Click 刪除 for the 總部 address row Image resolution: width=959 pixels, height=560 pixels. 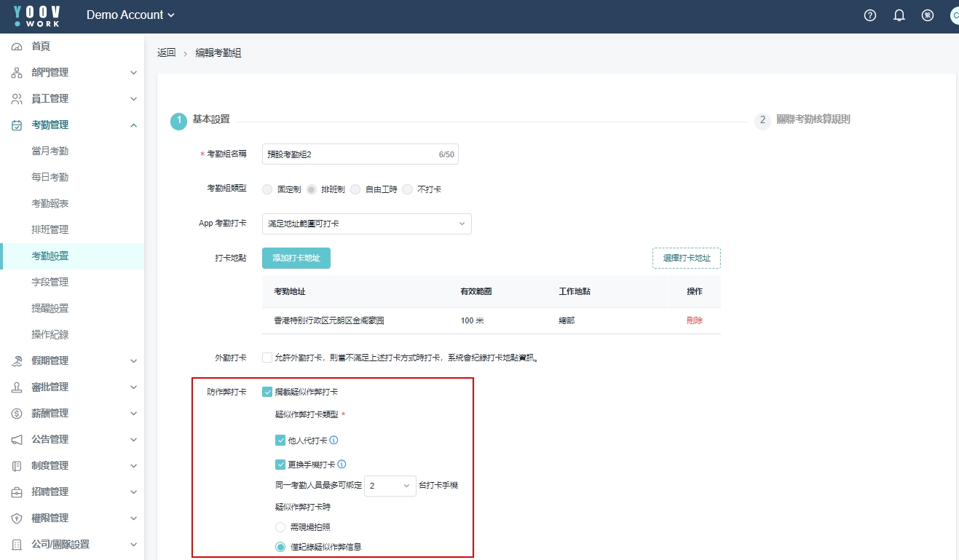(x=694, y=320)
